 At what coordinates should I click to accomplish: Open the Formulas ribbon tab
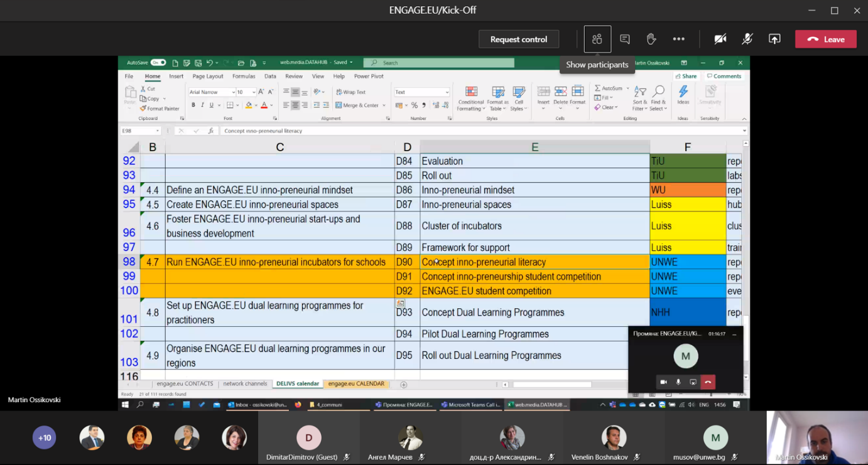[x=244, y=77]
